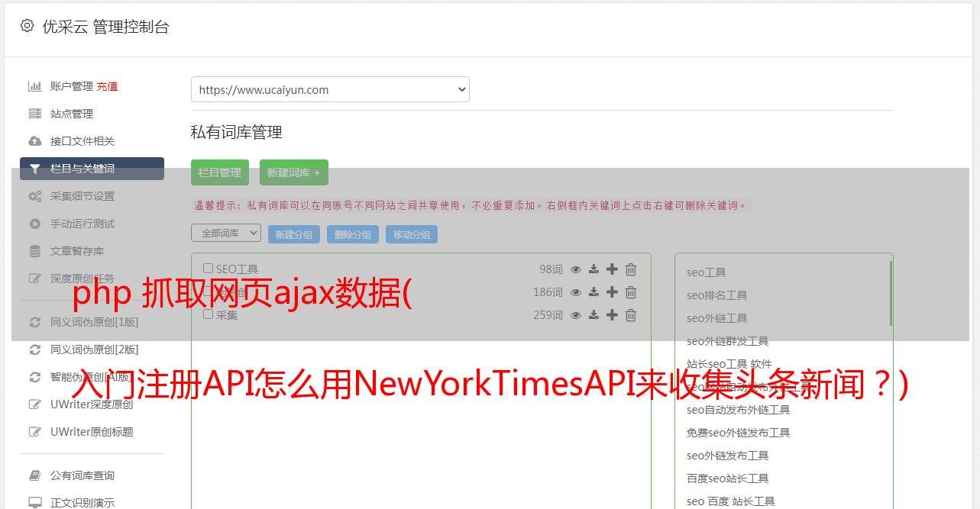Click the eye icon on the 采集 row

(x=576, y=315)
